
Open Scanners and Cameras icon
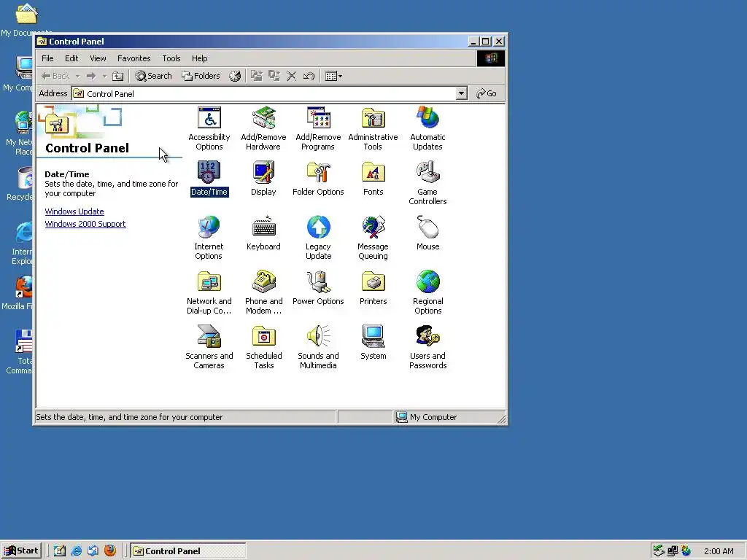pos(209,348)
